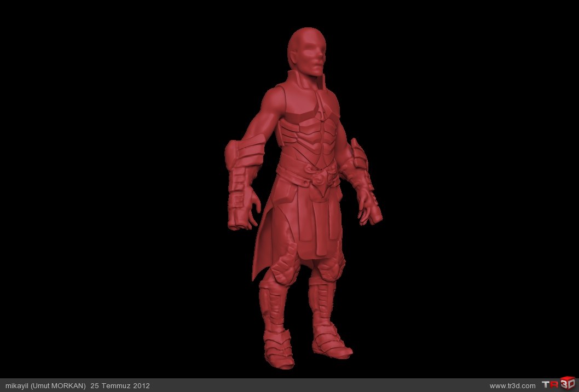Viewport: 579px width, 392px height.
Task: Click the www.tr3d.com link text
Action: pos(512,386)
